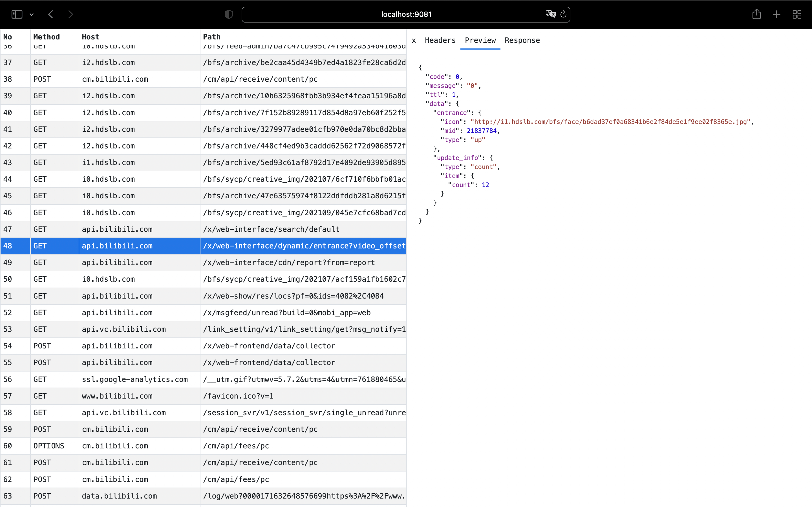Image resolution: width=812 pixels, height=507 pixels.
Task: Open a new tab with the plus icon
Action: pos(776,14)
